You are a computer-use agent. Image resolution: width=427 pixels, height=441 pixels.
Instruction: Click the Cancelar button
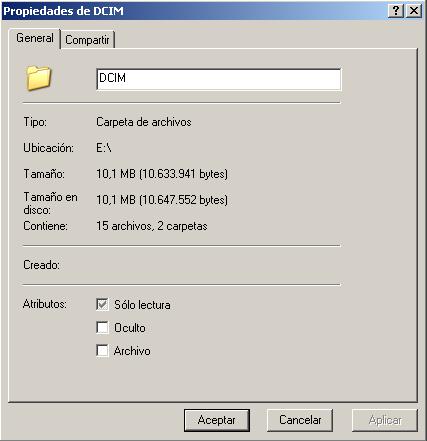point(300,420)
